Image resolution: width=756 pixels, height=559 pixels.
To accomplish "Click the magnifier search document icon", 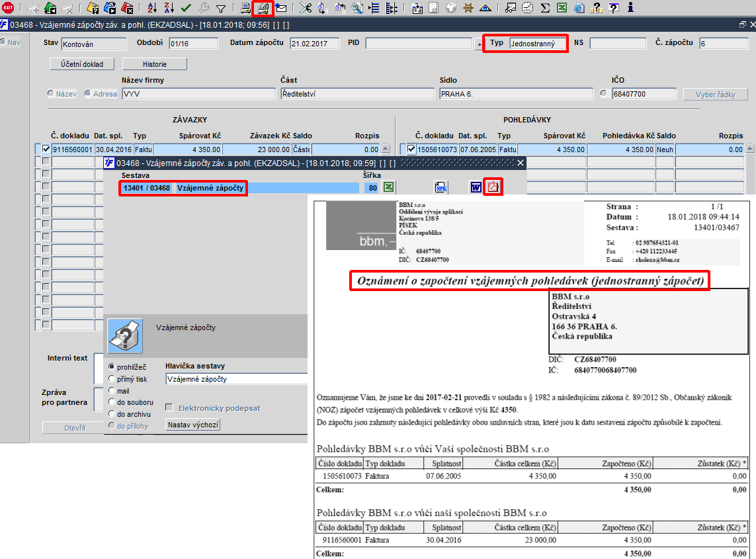I will click(357, 8).
